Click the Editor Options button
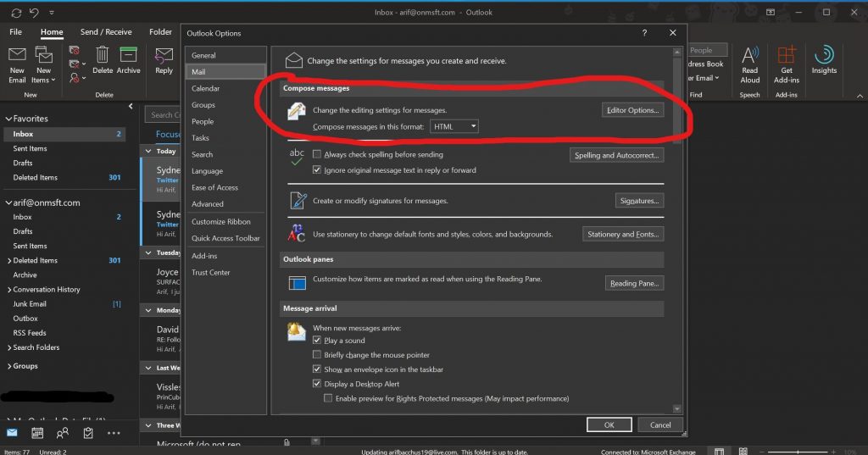The height and width of the screenshot is (455, 868). coord(632,110)
